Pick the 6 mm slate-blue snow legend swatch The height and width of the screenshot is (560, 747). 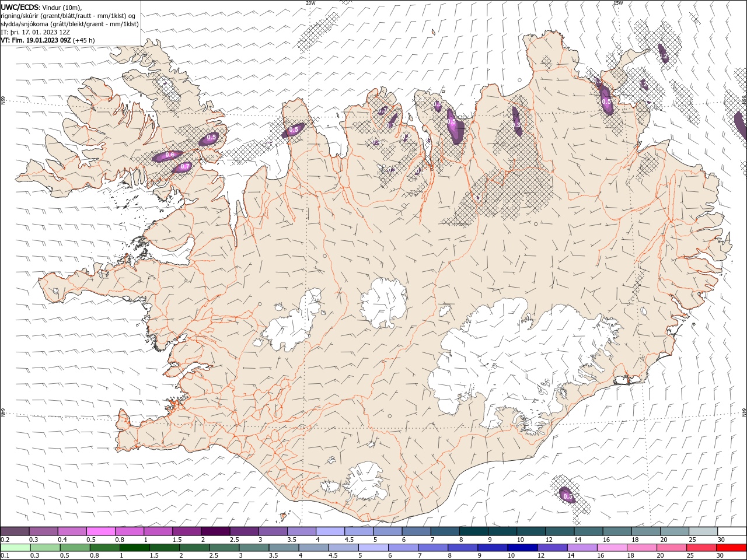[416, 531]
